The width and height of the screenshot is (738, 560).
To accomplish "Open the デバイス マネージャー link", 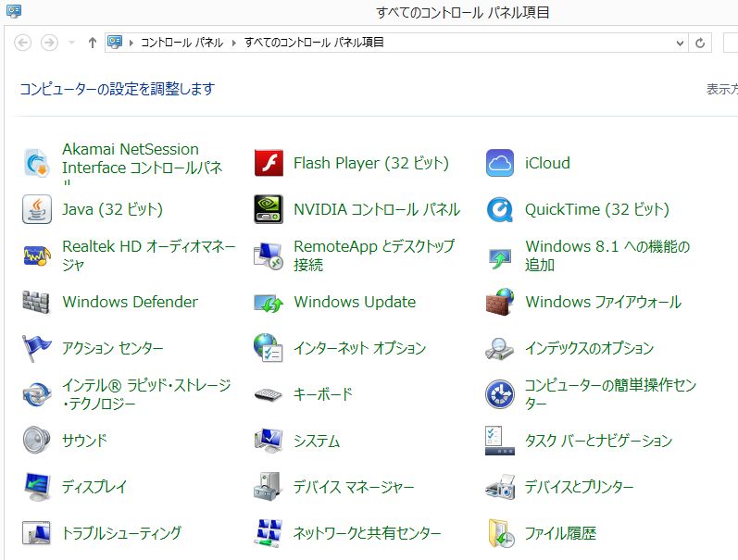I will click(x=354, y=487).
